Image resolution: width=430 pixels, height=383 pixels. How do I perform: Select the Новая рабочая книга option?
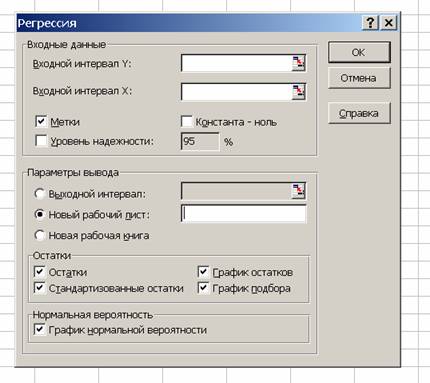(39, 235)
